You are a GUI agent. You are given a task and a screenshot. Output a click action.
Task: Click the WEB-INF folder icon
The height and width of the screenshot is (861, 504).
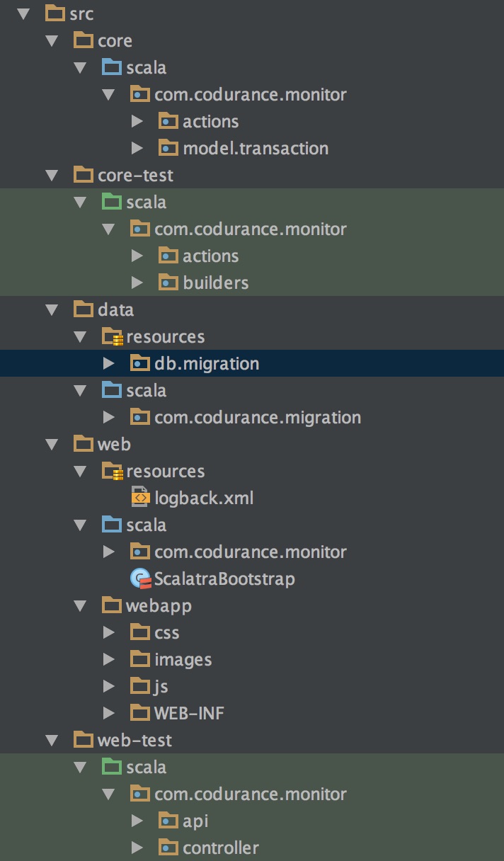click(x=140, y=713)
